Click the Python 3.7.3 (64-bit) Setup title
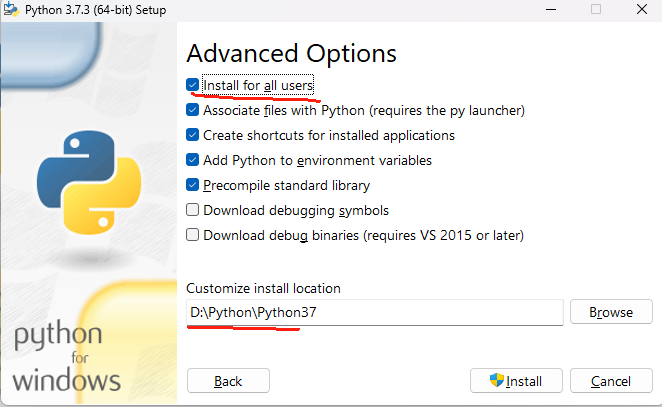662x407 pixels. click(95, 10)
